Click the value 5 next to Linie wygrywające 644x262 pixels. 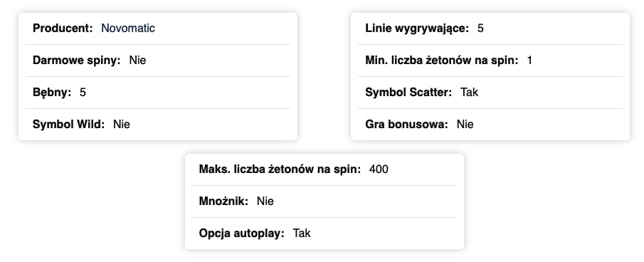480,28
